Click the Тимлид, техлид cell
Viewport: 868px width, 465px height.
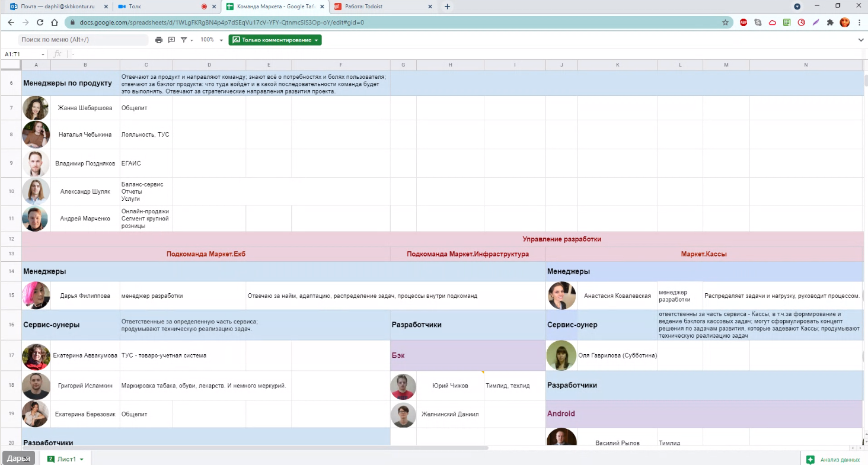click(515, 386)
